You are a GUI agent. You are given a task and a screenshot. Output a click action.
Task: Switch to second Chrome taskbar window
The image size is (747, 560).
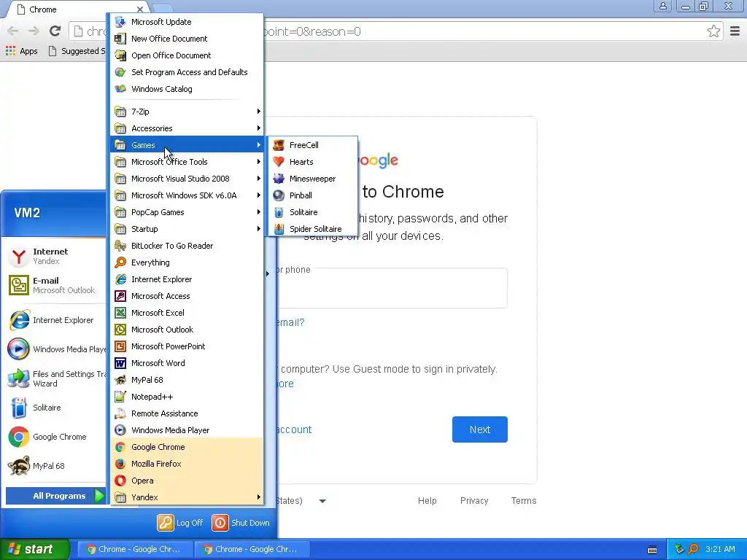[x=252, y=549]
